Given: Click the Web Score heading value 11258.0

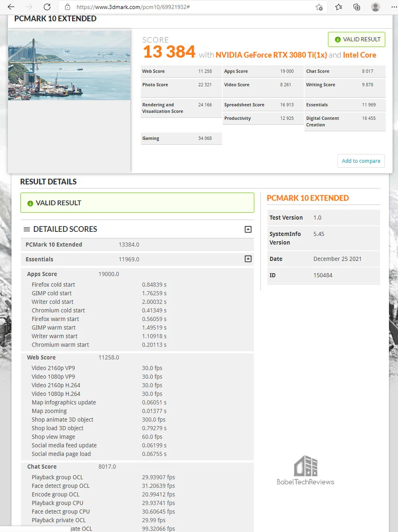Looking at the screenshot, I should 109,357.
